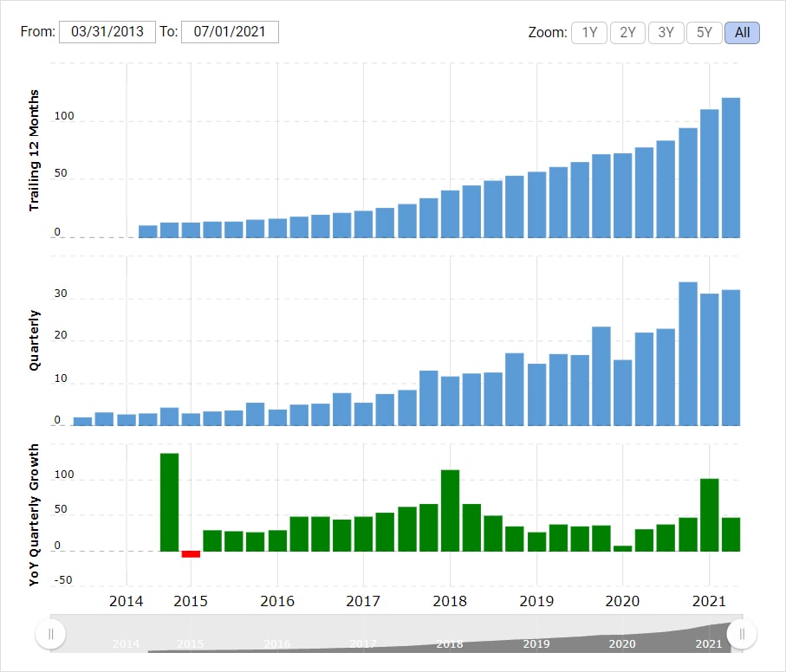Click the To date input field
786x672 pixels.
[x=230, y=33]
